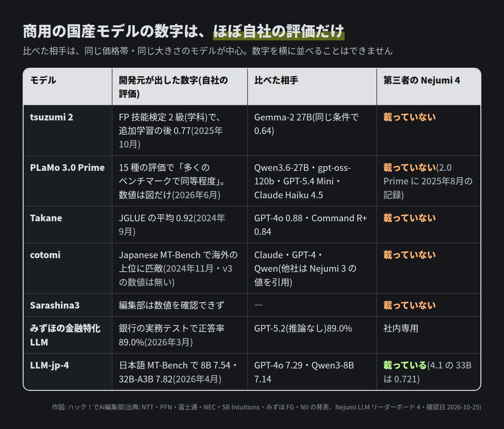The image size is (504, 429).
Task: Click the '開発元が出した数字(自社の評価)' header
Action: click(x=180, y=87)
